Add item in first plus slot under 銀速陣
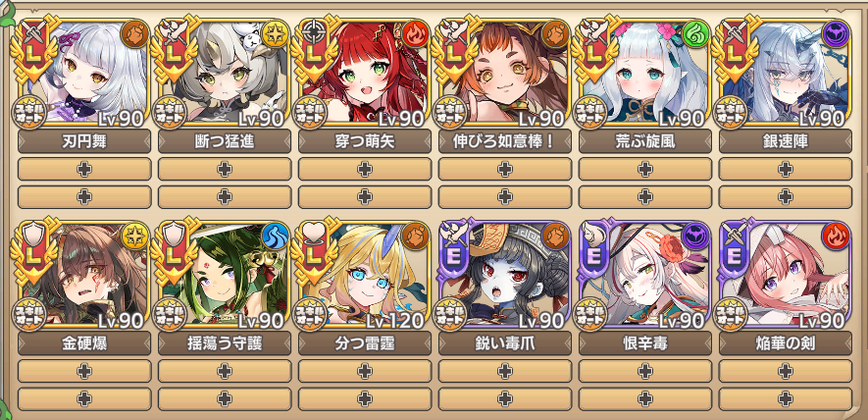Image resolution: width=868 pixels, height=420 pixels. coord(785,169)
